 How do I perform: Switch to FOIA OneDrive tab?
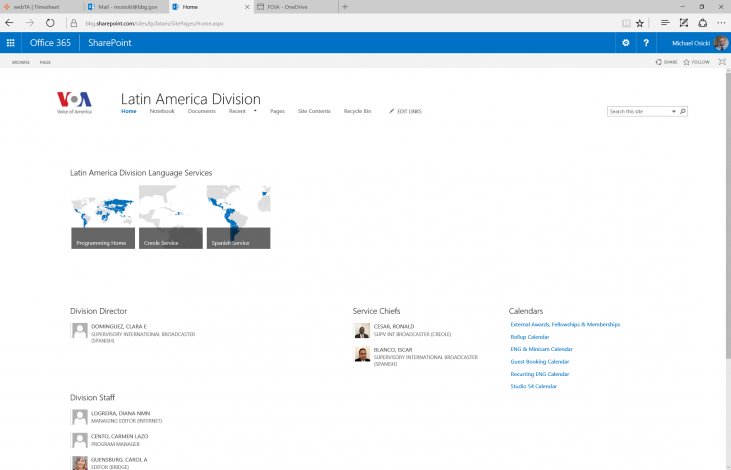[x=296, y=7]
